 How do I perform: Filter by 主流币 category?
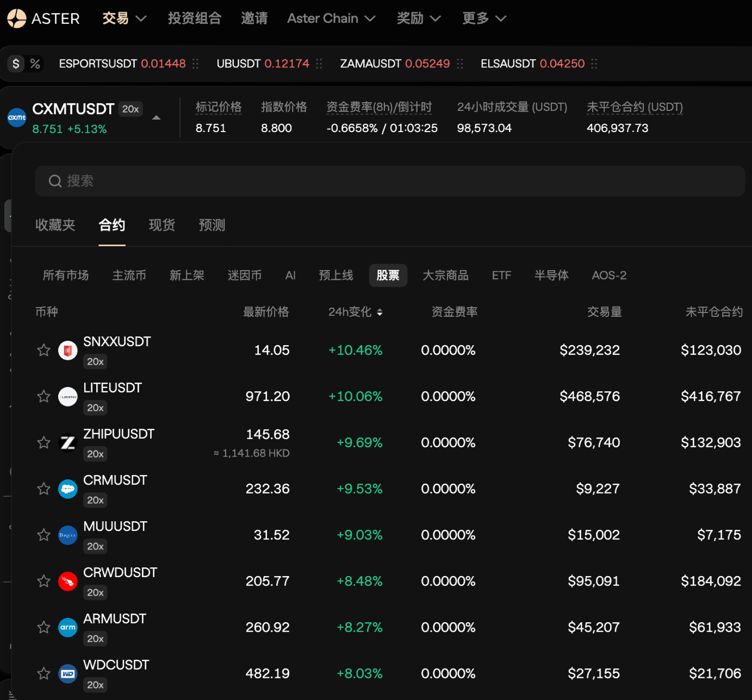pos(129,276)
